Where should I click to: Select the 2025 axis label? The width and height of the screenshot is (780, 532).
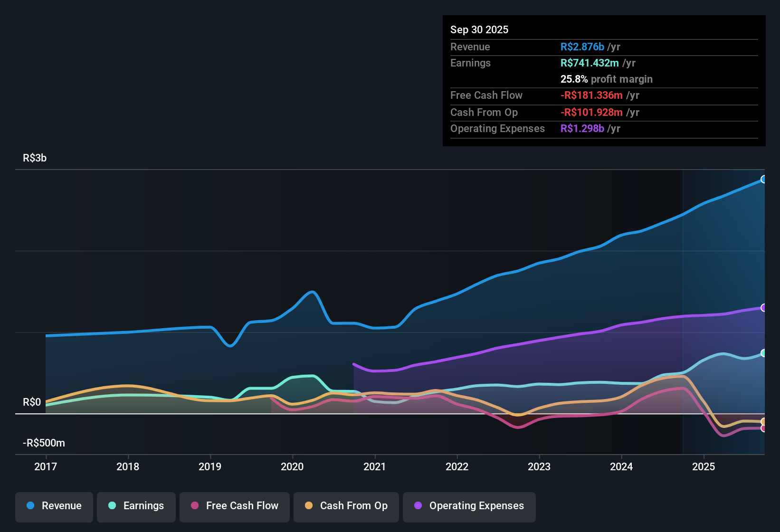point(704,467)
